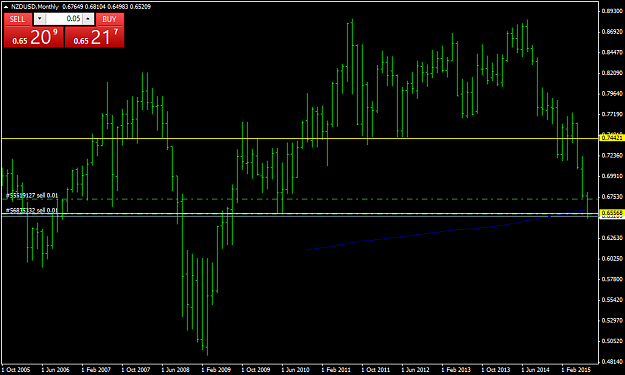This screenshot has width=625, height=375.
Task: Click the 1 Feb 2011 date label
Action: (336, 370)
